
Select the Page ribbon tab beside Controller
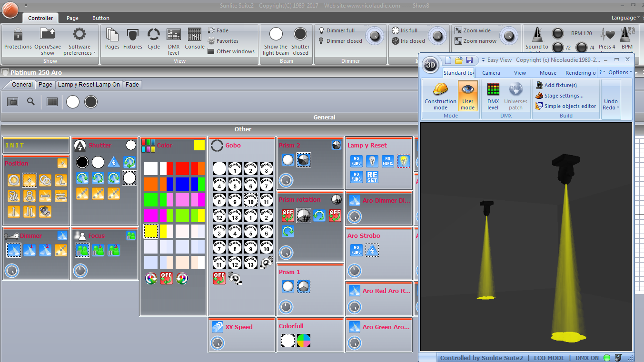point(73,18)
